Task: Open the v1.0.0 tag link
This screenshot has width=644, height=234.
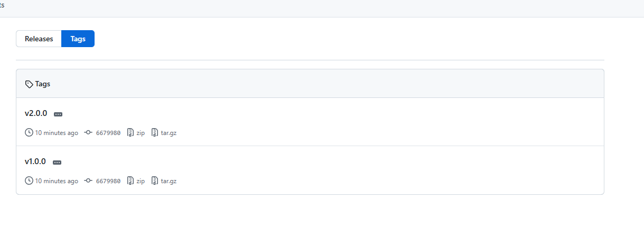Action: pos(35,161)
